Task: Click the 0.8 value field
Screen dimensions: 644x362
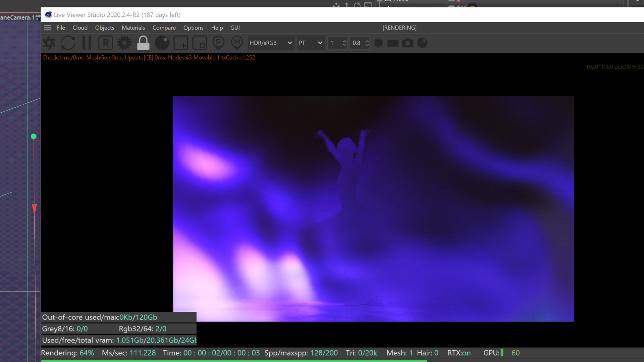Action: point(357,43)
